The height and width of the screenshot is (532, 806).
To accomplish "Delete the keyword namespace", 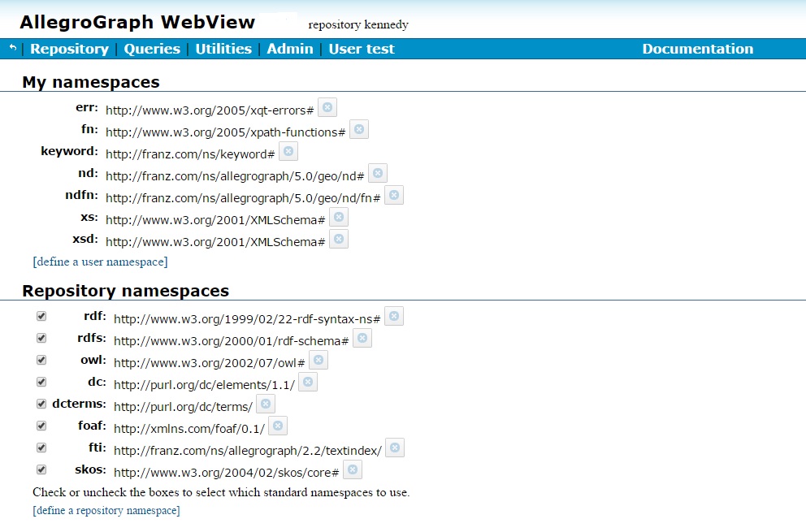I will point(288,150).
